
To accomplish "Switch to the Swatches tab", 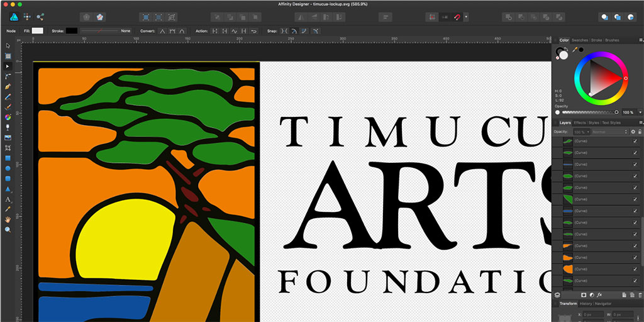I will 579,40.
